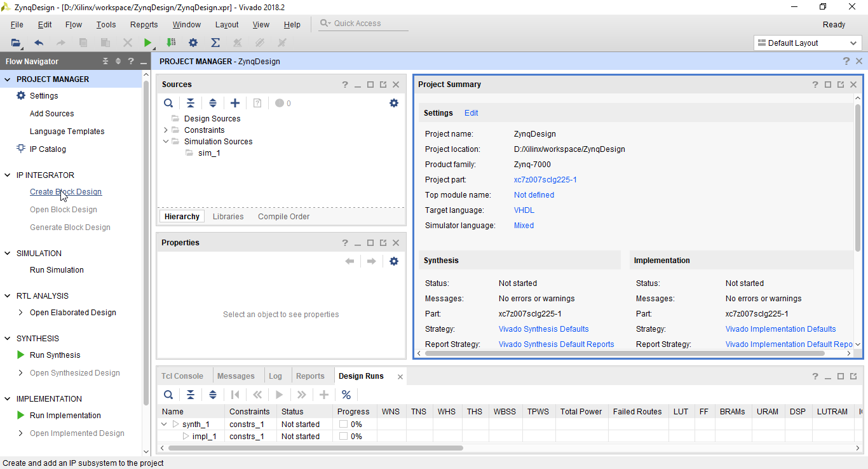868x469 pixels.
Task: Click the Create Block Design link
Action: coord(65,192)
